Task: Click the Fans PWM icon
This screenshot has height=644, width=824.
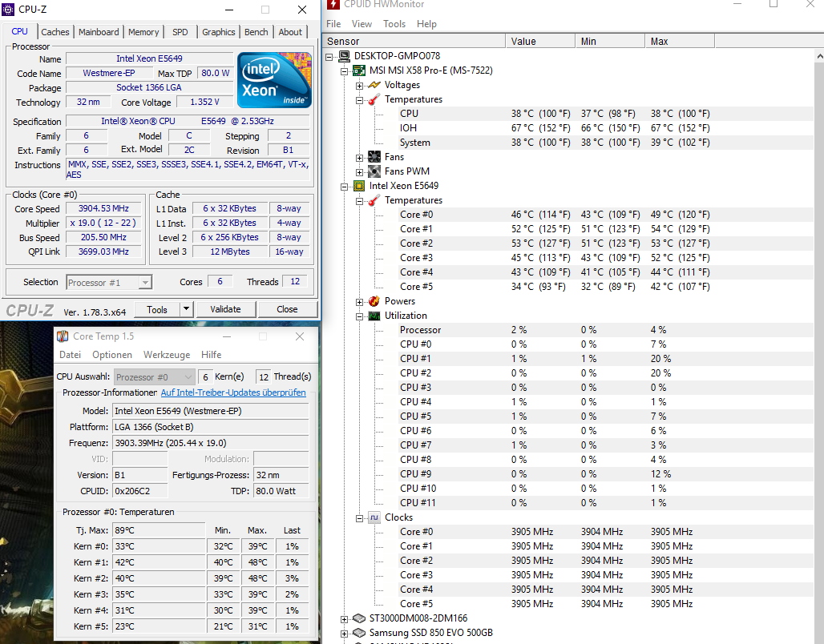Action: click(x=374, y=171)
